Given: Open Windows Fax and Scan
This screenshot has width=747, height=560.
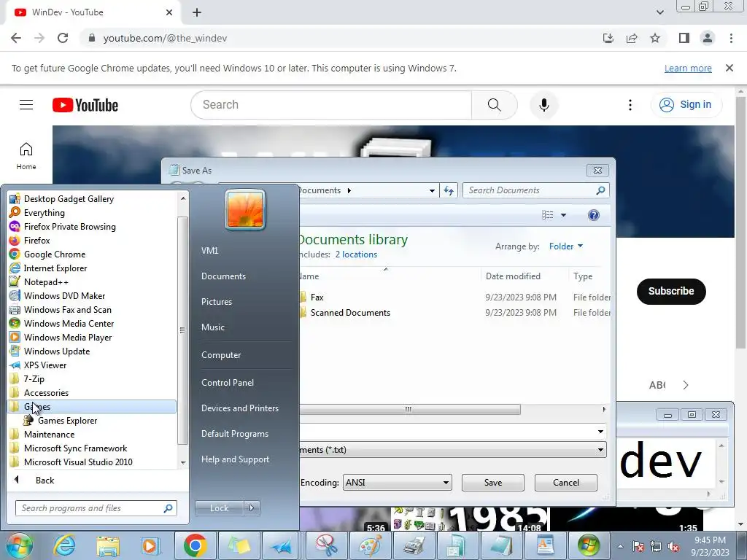Looking at the screenshot, I should 67,309.
